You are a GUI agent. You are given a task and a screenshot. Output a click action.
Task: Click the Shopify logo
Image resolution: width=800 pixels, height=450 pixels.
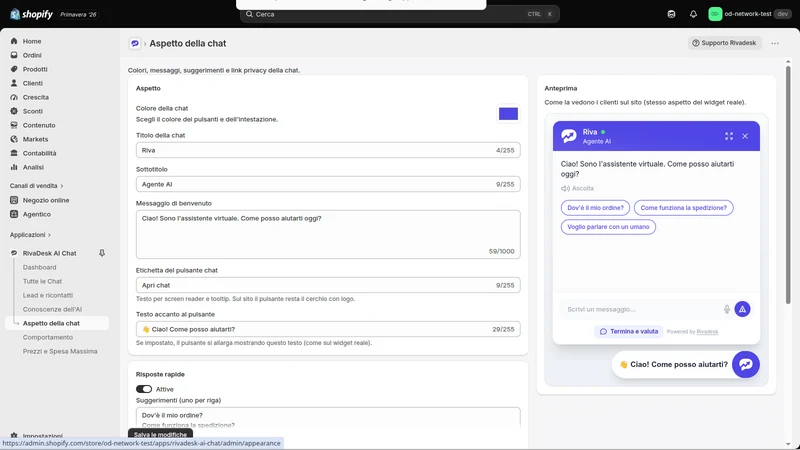click(x=31, y=14)
